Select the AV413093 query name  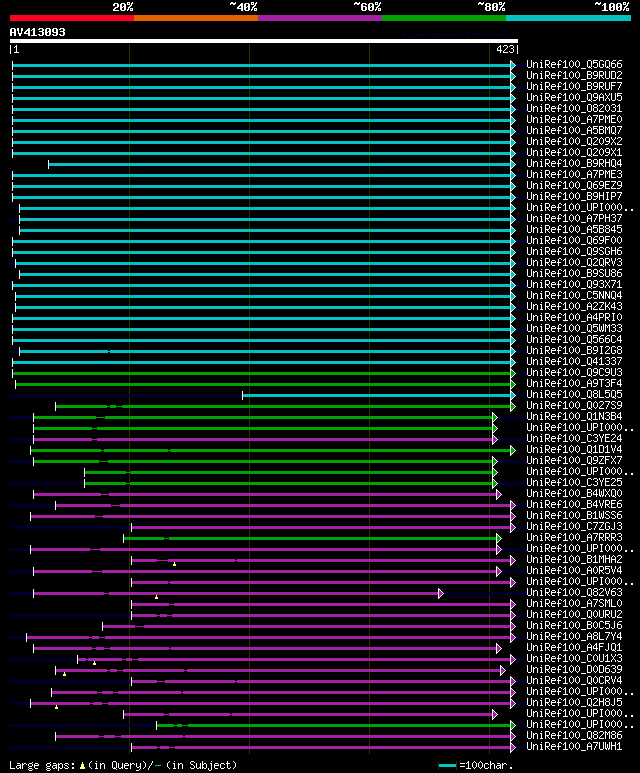tap(37, 33)
